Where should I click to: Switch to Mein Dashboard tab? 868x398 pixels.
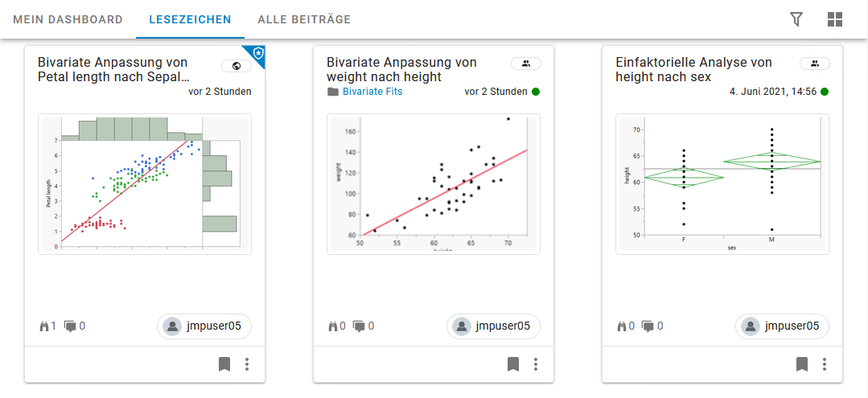pos(68,19)
